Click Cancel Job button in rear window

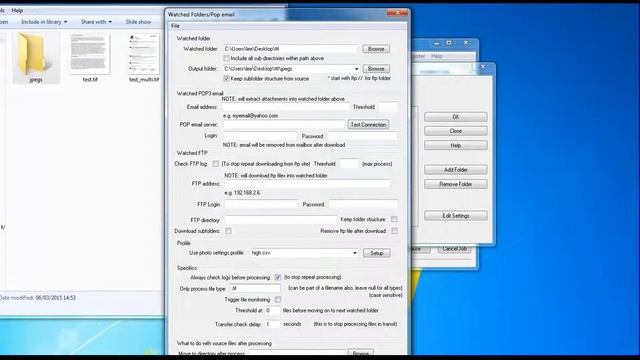(x=454, y=249)
